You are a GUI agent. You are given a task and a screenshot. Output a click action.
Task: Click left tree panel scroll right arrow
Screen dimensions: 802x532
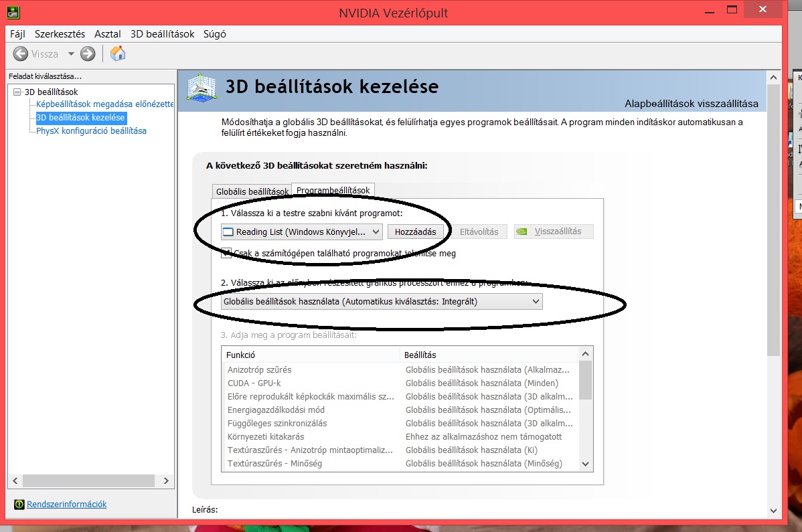coord(166,481)
